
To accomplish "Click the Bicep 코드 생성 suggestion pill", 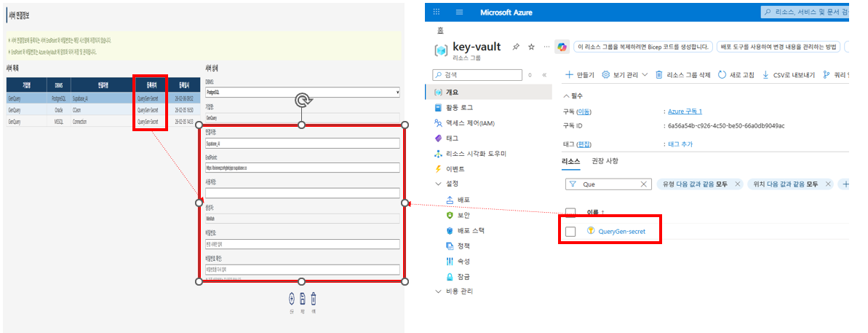I will pyautogui.click(x=642, y=47).
